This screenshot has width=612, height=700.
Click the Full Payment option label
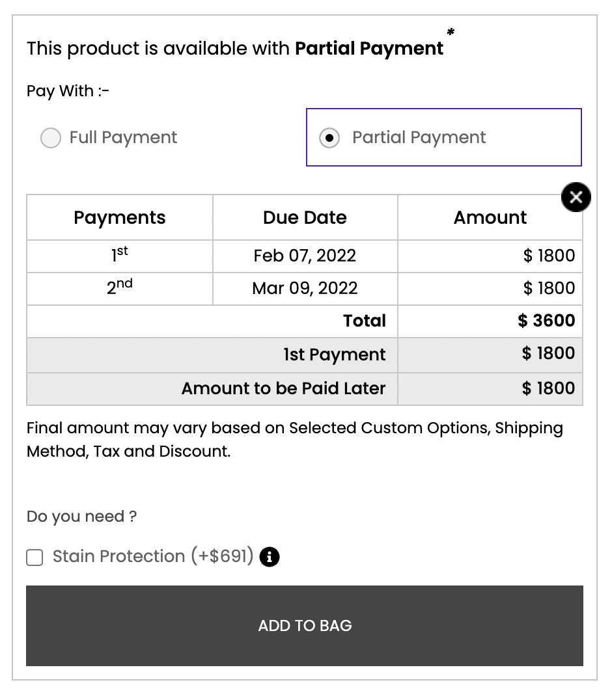pos(123,137)
